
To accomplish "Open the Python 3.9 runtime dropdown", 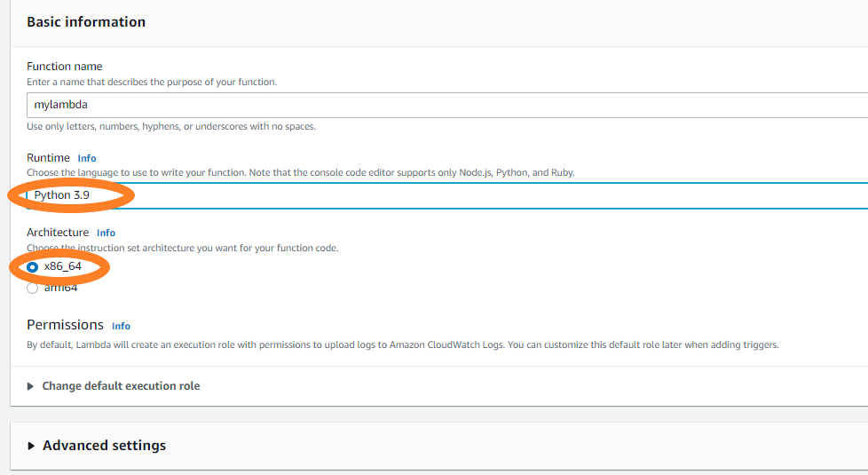I will coord(444,195).
